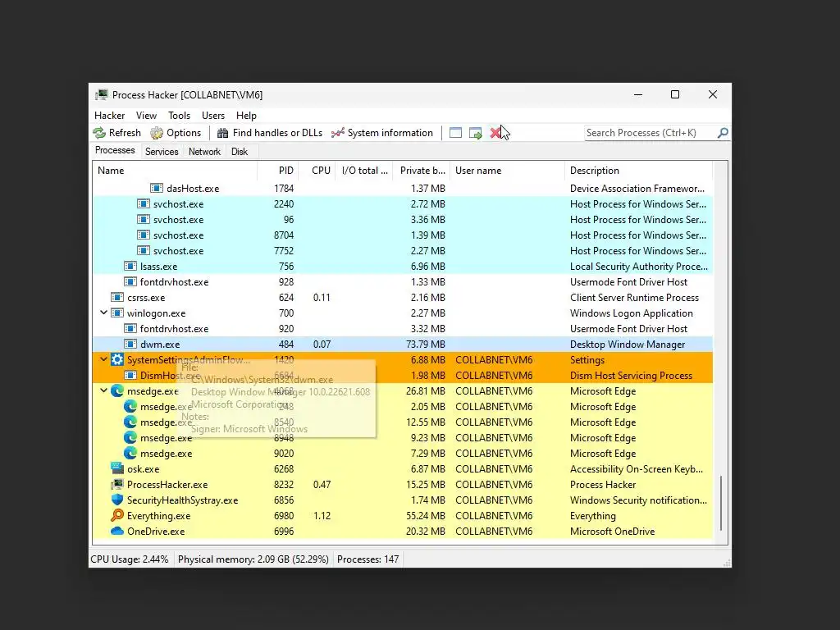This screenshot has width=840, height=630.
Task: Click the parent msedge.exe Edge icon
Action: (117, 390)
